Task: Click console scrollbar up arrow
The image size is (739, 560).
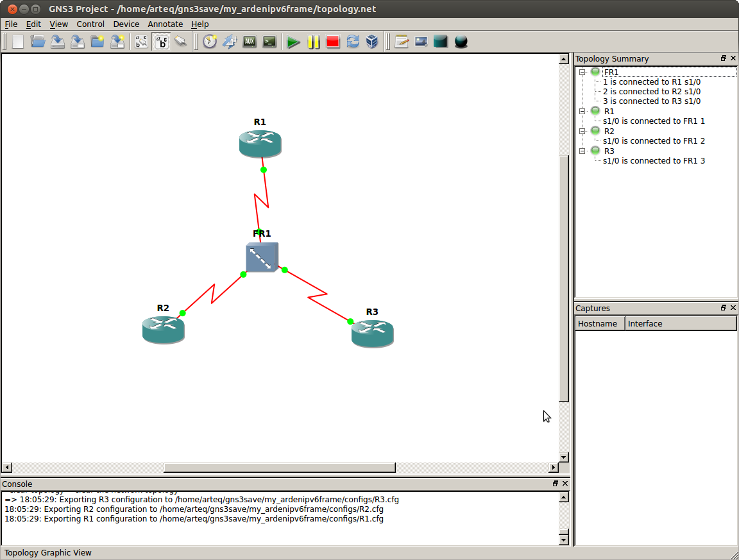Action: coord(564,497)
